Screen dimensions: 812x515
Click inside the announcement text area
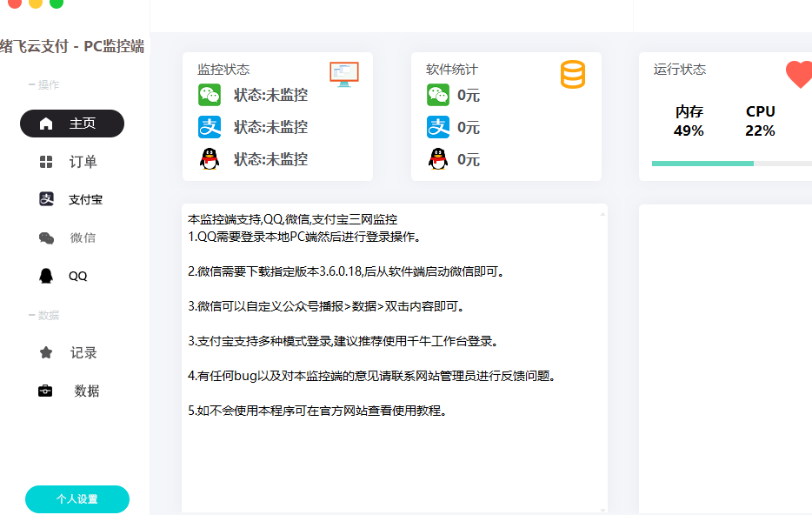391,452
